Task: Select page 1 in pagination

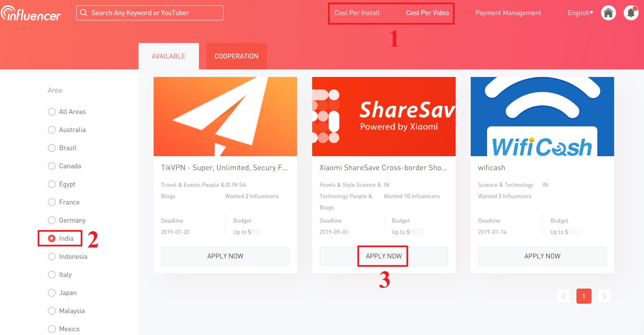Action: coord(584,296)
